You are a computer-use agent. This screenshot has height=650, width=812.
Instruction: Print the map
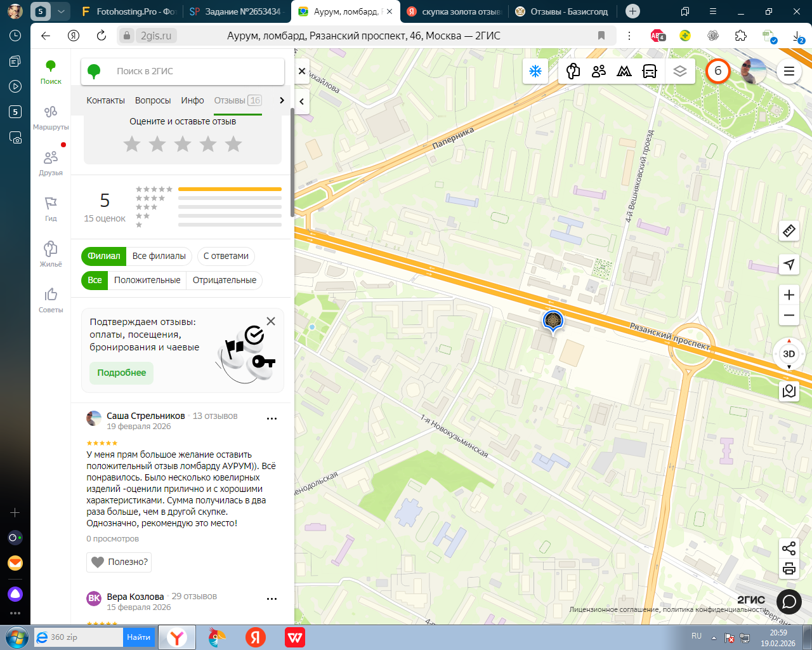click(789, 569)
